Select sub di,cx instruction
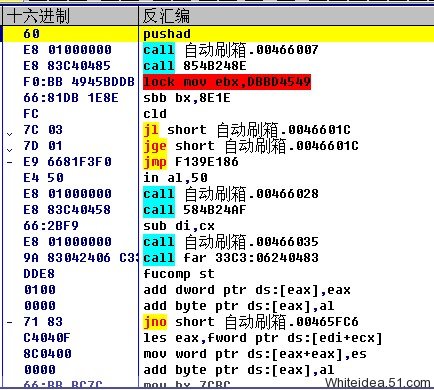The image size is (434, 390). pyautogui.click(x=179, y=226)
